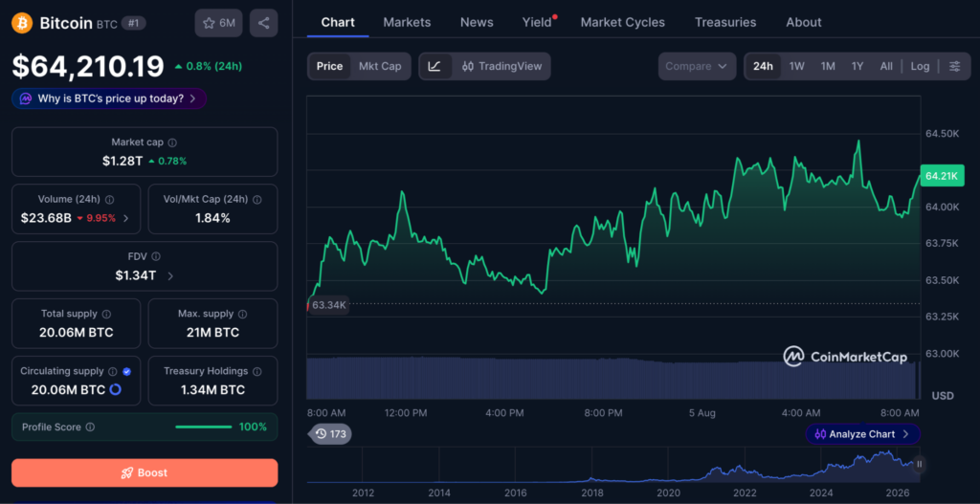The width and height of the screenshot is (980, 504).
Task: Click the volume bars area under the chart
Action: point(613,378)
